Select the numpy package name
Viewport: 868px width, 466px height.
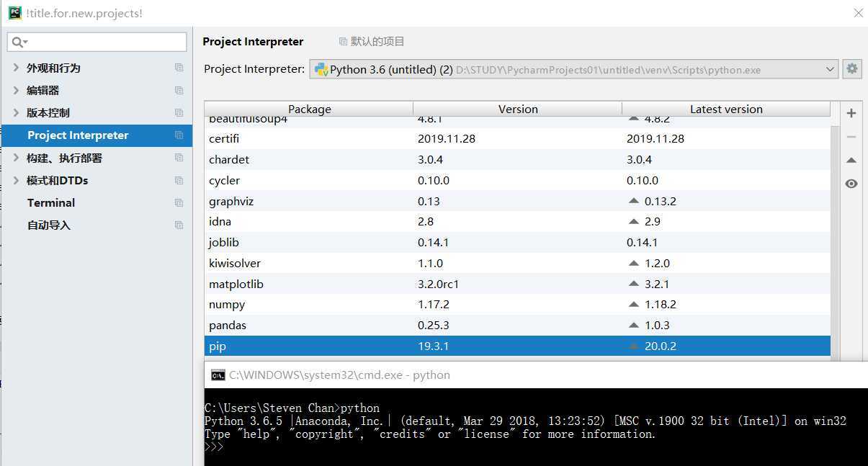point(227,305)
